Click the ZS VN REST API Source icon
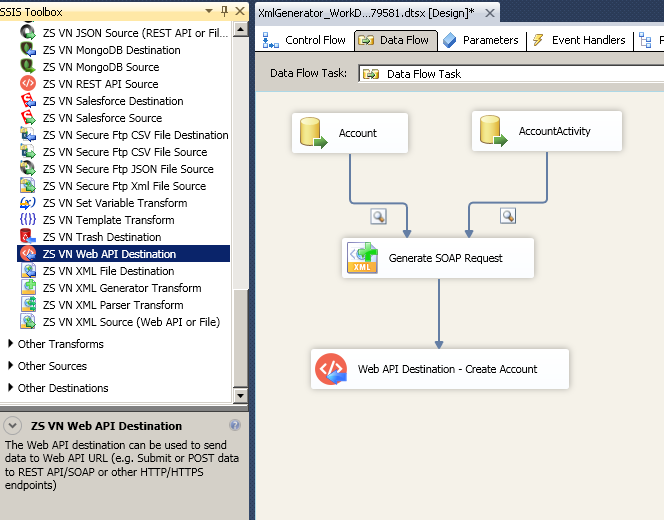This screenshot has height=520, width=664. pyautogui.click(x=28, y=84)
